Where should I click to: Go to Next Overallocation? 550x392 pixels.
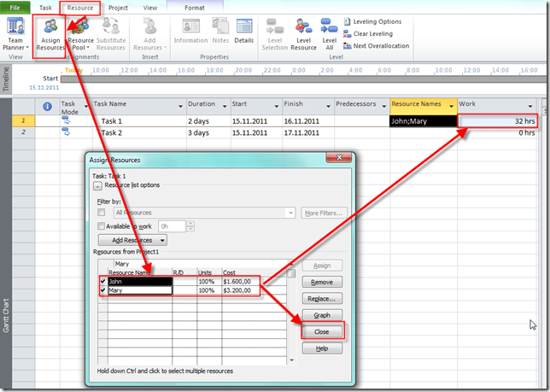[x=375, y=46]
